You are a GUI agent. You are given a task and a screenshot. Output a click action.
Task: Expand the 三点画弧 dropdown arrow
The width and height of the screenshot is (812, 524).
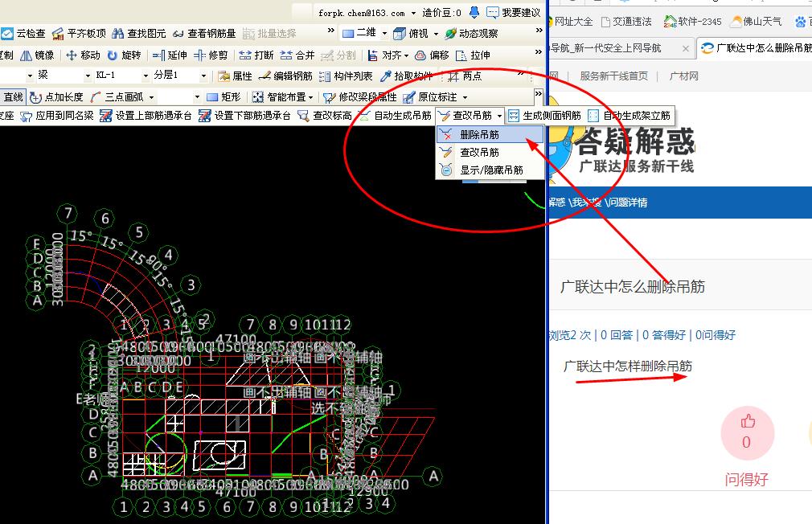tap(151, 97)
